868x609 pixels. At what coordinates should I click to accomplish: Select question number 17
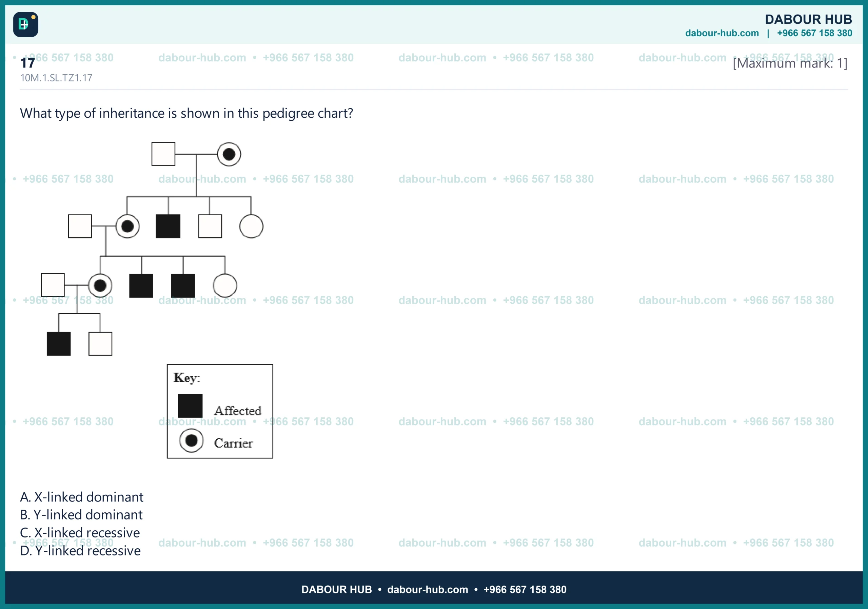coord(27,63)
